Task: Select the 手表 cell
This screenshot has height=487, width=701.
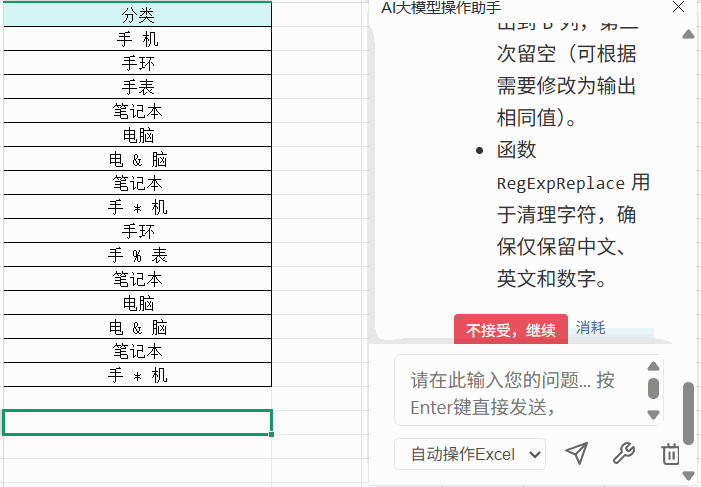Action: pyautogui.click(x=137, y=87)
